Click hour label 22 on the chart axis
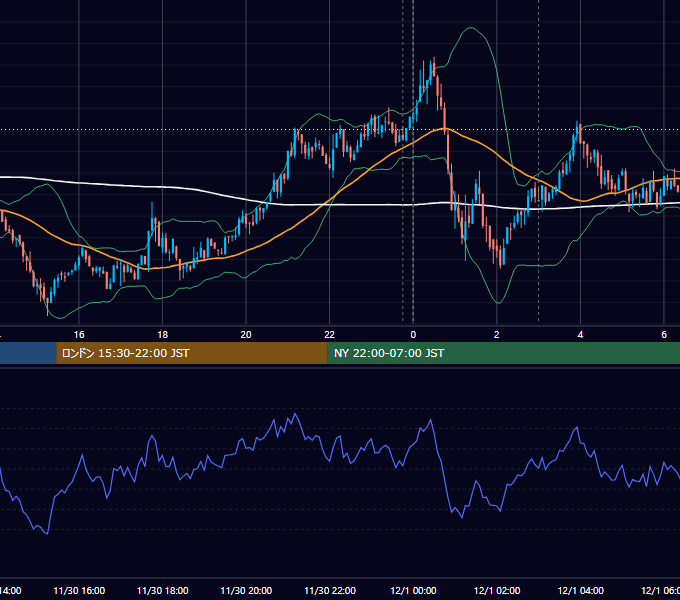The width and height of the screenshot is (680, 600). click(x=330, y=335)
